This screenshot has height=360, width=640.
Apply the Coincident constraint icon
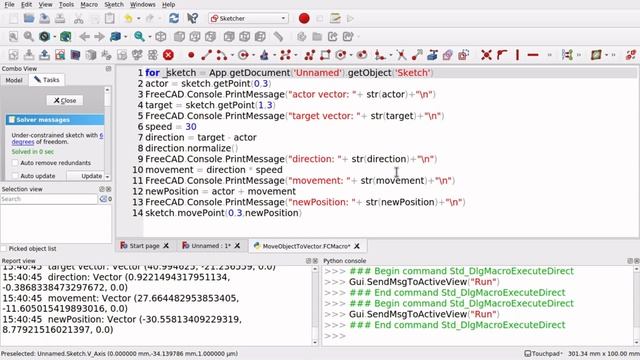pos(486,55)
